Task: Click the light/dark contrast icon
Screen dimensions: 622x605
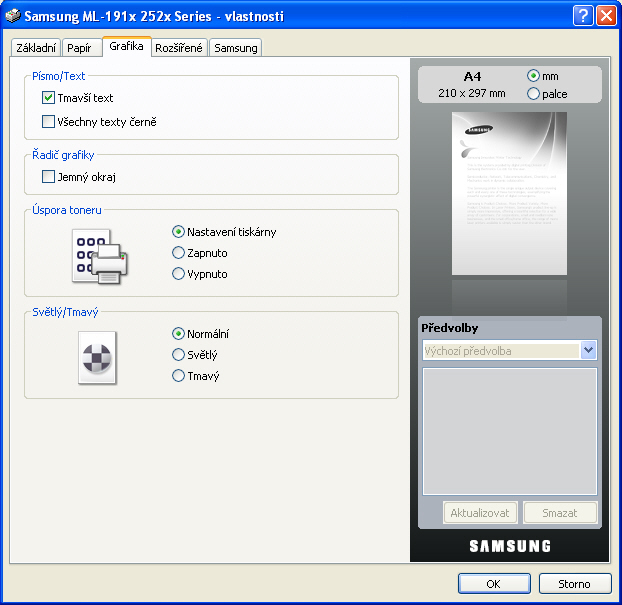Action: click(98, 357)
